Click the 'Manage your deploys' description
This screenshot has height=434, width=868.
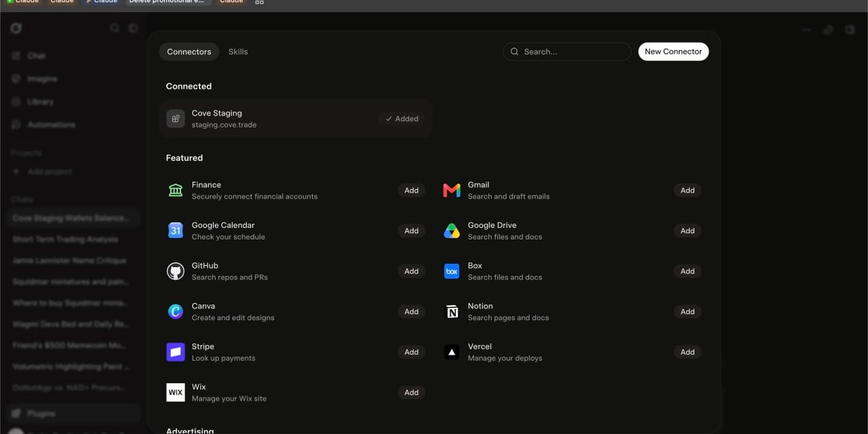pyautogui.click(x=505, y=358)
